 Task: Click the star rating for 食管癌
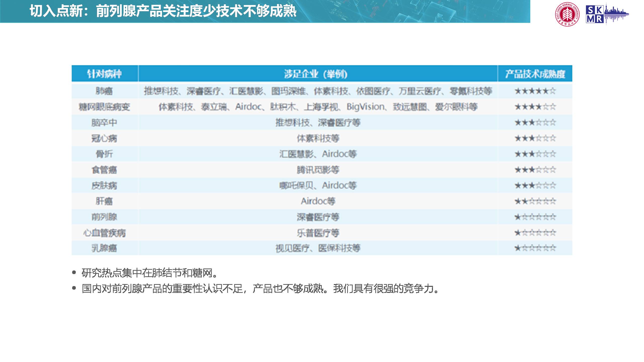point(535,170)
